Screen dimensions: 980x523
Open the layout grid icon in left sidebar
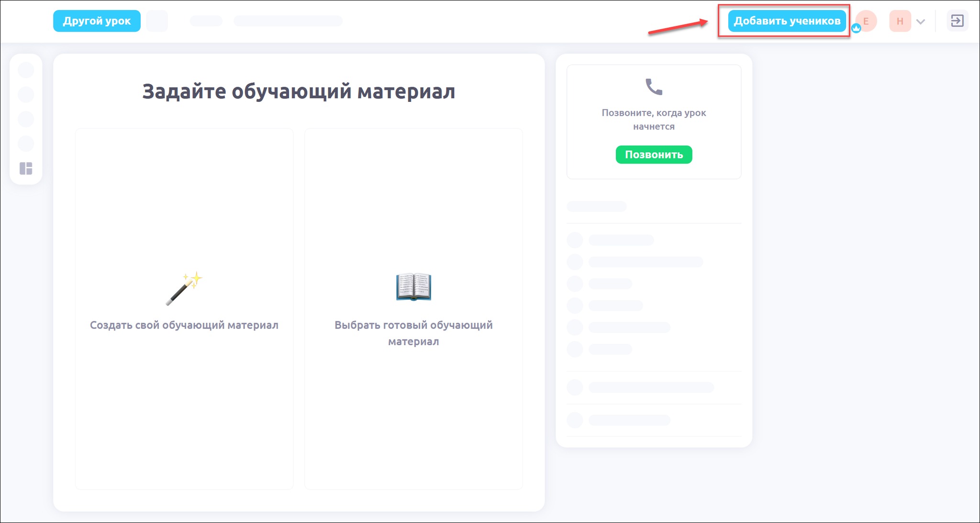coord(26,168)
